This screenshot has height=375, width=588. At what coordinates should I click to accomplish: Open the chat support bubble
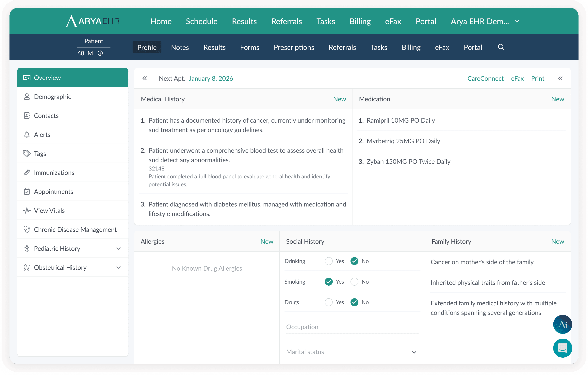pos(562,348)
